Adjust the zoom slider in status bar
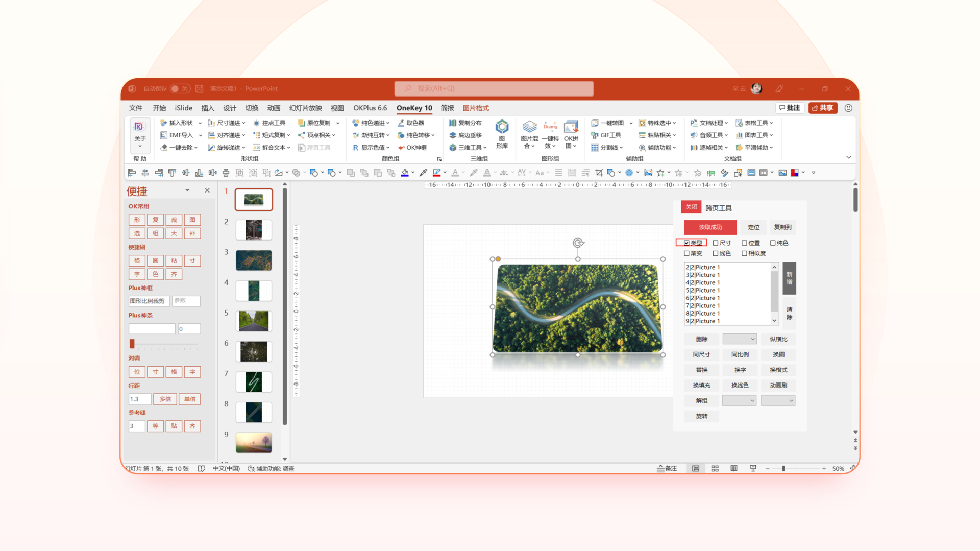 pyautogui.click(x=783, y=468)
